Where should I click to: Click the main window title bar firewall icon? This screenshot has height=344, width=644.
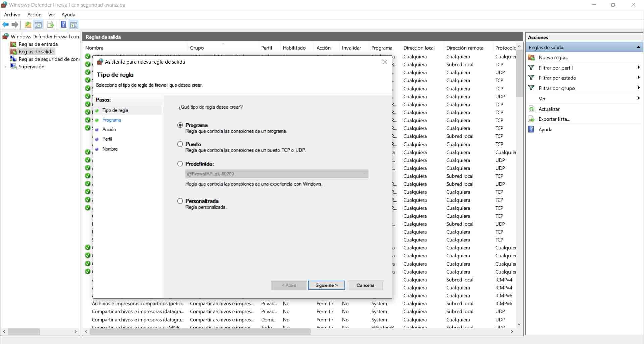click(4, 5)
